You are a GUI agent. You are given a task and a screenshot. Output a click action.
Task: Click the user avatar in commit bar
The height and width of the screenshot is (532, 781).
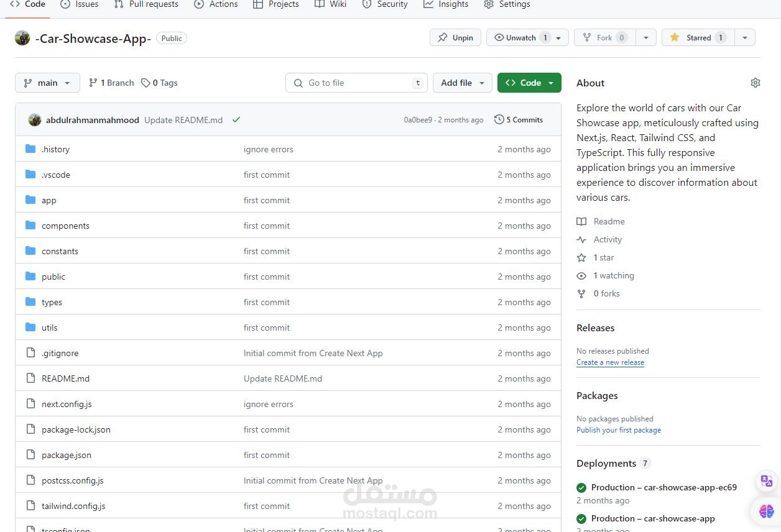(35, 120)
